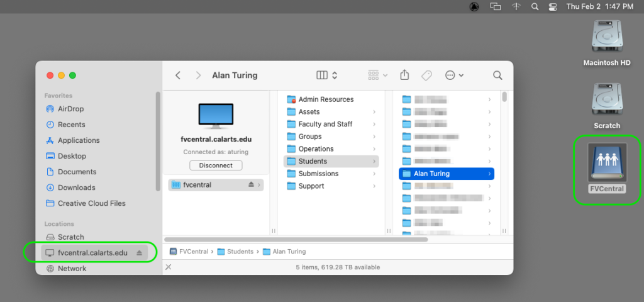Expand the fvcentral share chevron
This screenshot has width=644, height=302.
pos(258,185)
